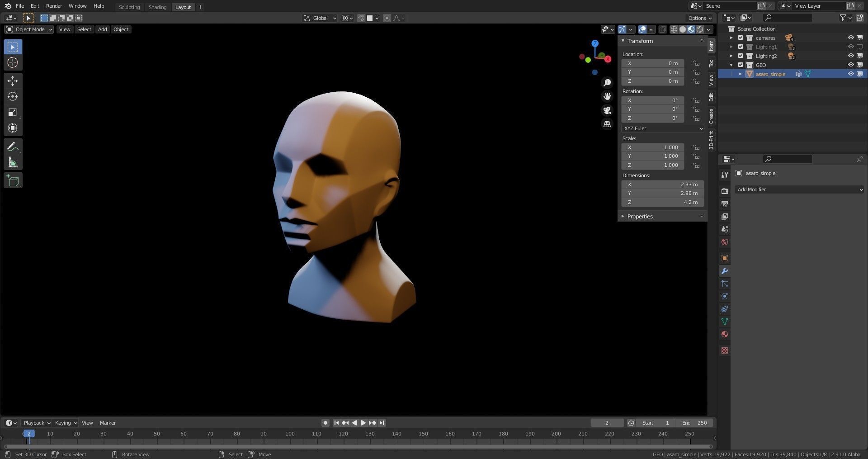Open Output properties tab

[724, 204]
